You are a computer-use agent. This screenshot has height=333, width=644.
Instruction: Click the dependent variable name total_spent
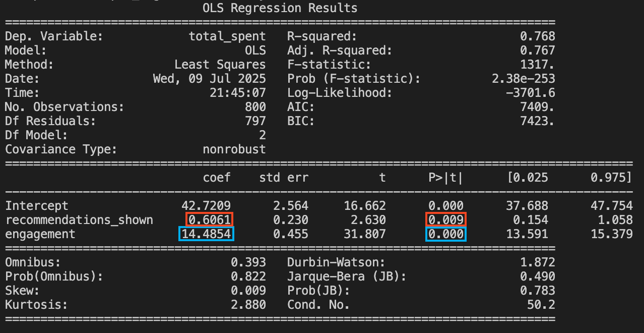click(x=227, y=36)
